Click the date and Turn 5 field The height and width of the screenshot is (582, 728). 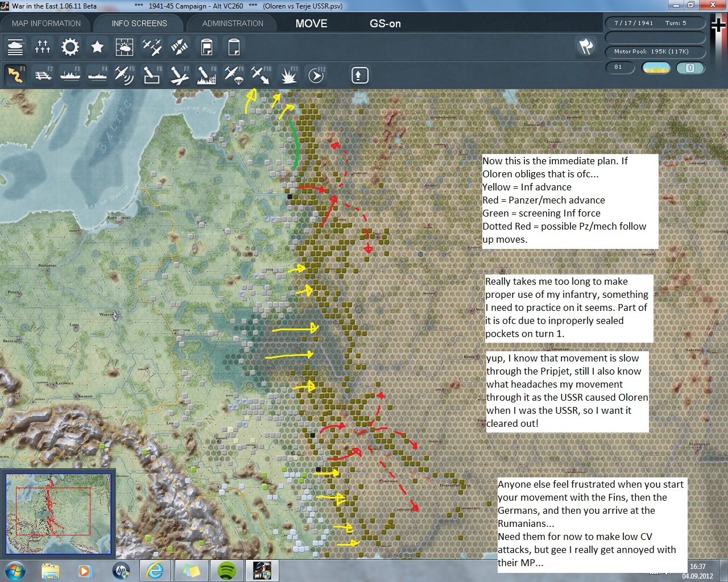[655, 23]
